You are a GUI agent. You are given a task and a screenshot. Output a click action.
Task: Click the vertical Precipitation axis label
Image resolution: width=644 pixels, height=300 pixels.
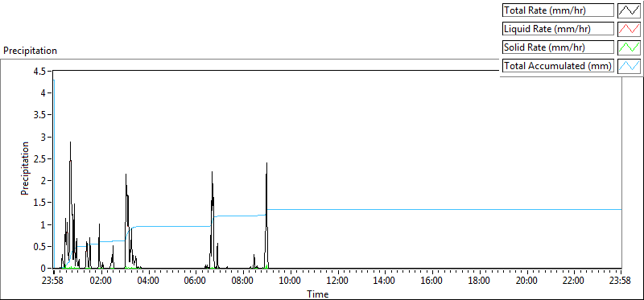pos(25,168)
